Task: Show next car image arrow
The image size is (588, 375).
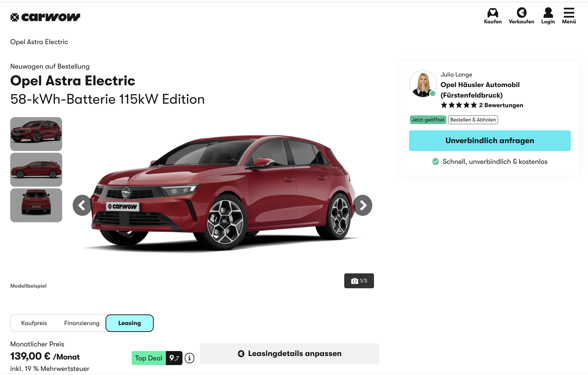Action: coord(363,205)
